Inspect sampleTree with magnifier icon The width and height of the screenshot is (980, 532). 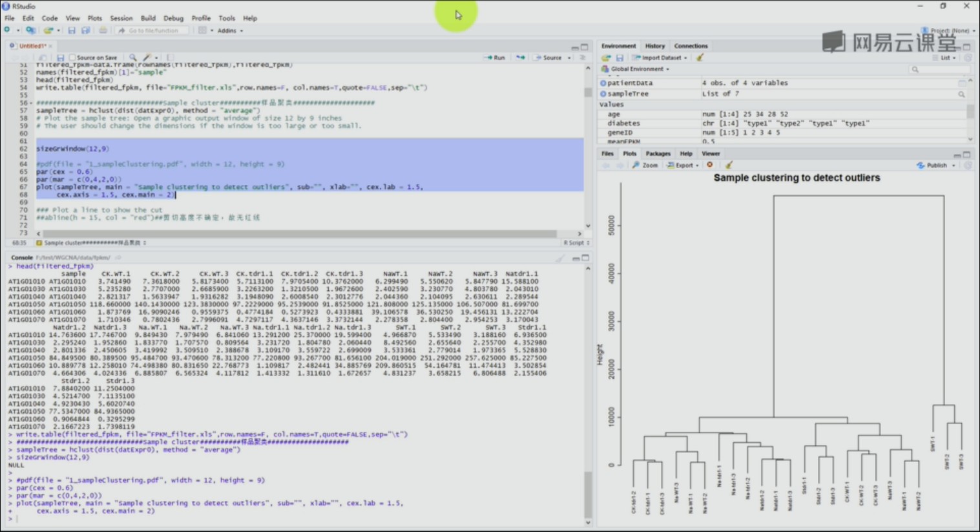pyautogui.click(x=961, y=94)
